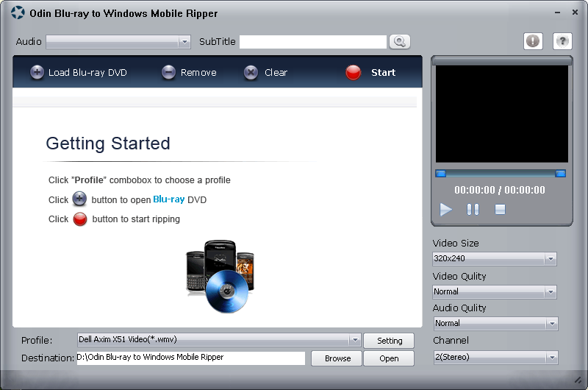Expand the Profile combobox

[355, 340]
